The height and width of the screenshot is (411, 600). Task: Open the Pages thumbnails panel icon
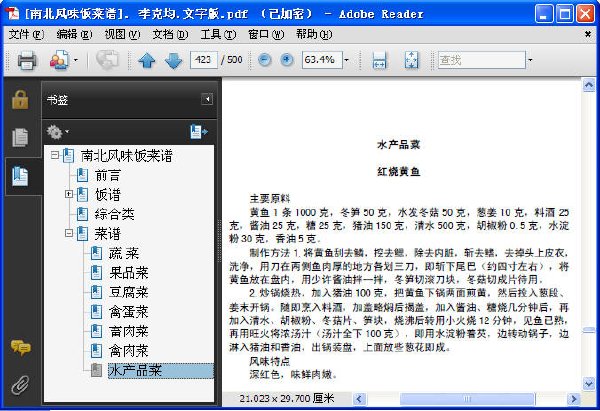tap(20, 137)
